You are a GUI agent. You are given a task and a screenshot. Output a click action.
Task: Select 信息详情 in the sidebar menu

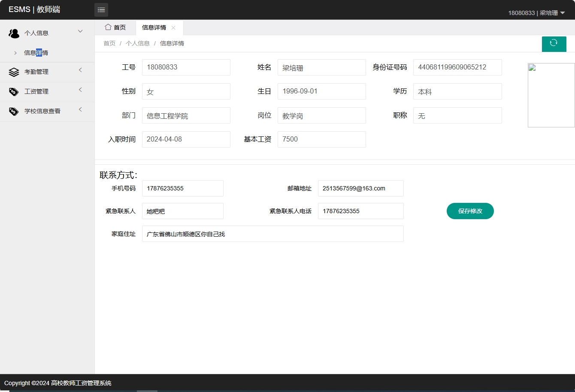pyautogui.click(x=36, y=52)
